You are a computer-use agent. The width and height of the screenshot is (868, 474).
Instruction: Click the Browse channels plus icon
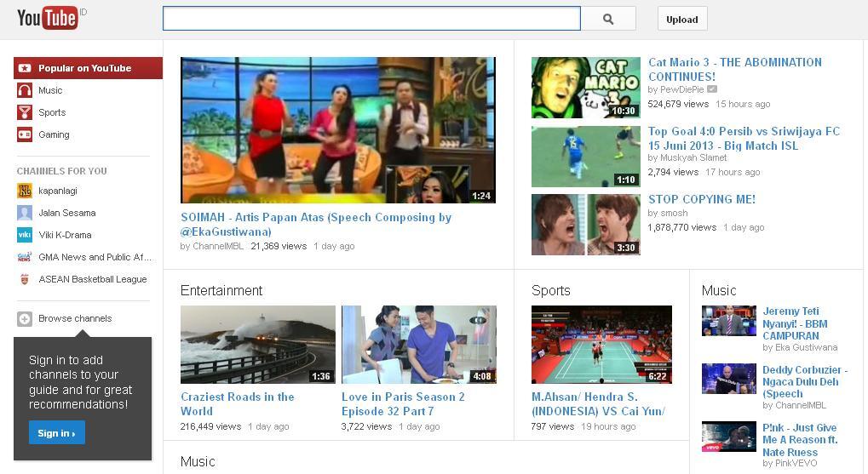(25, 318)
